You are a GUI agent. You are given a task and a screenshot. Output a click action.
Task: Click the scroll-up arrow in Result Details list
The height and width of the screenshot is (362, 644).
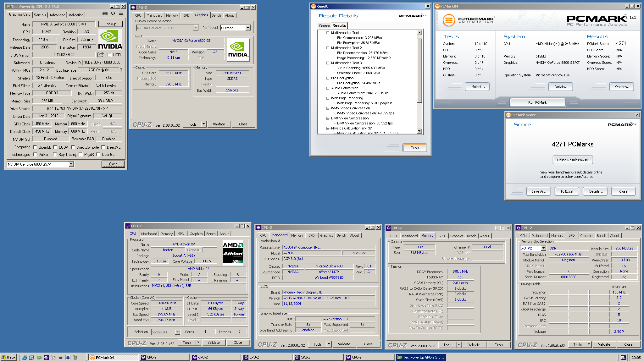coord(419,33)
